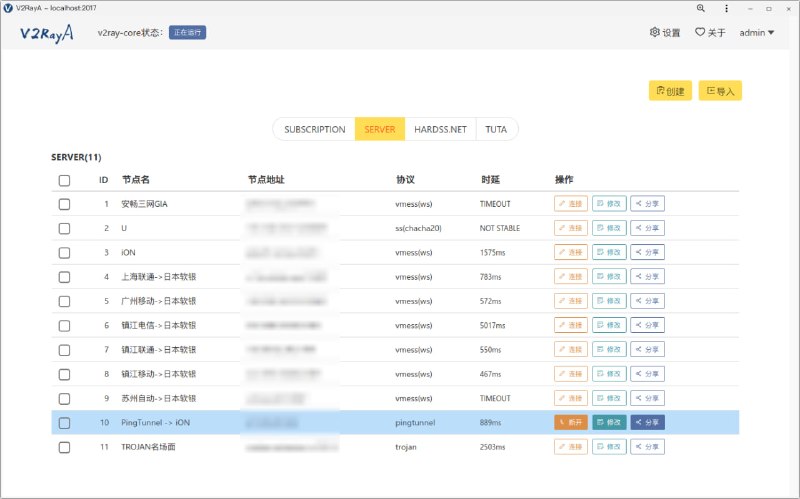The image size is (800, 499).
Task: Expand the admin account dropdown
Action: click(x=757, y=33)
